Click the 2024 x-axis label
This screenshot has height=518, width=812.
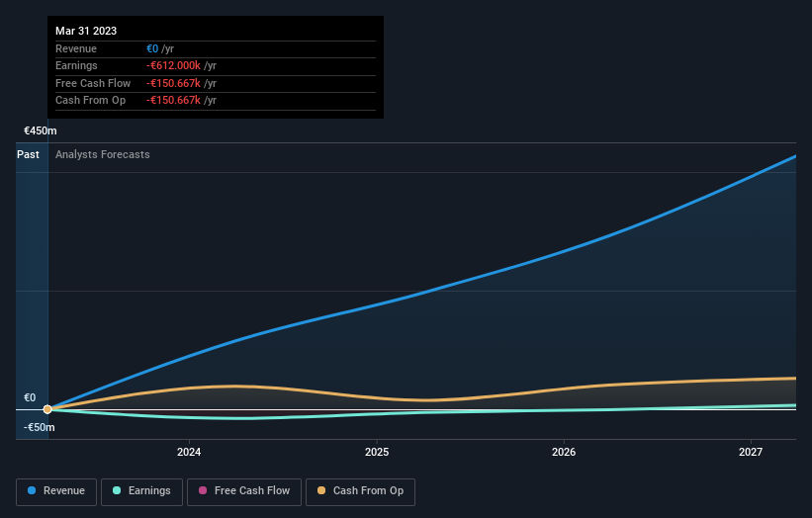point(189,452)
